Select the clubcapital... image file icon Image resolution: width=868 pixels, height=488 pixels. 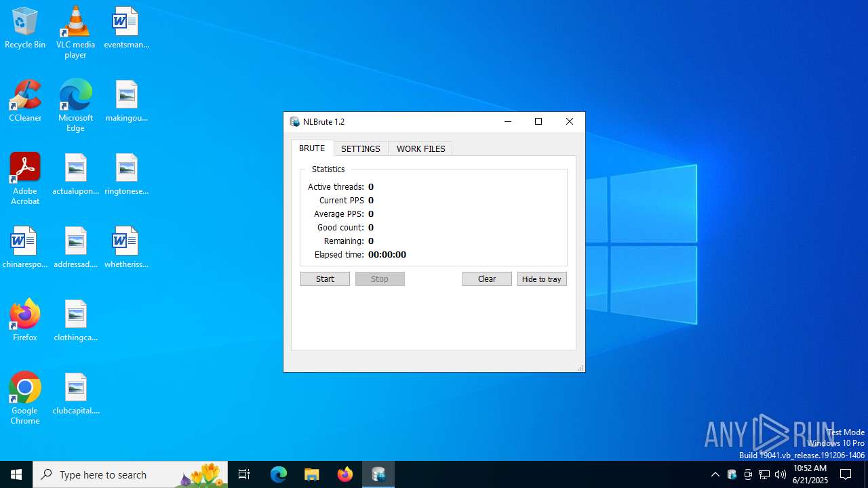click(75, 394)
